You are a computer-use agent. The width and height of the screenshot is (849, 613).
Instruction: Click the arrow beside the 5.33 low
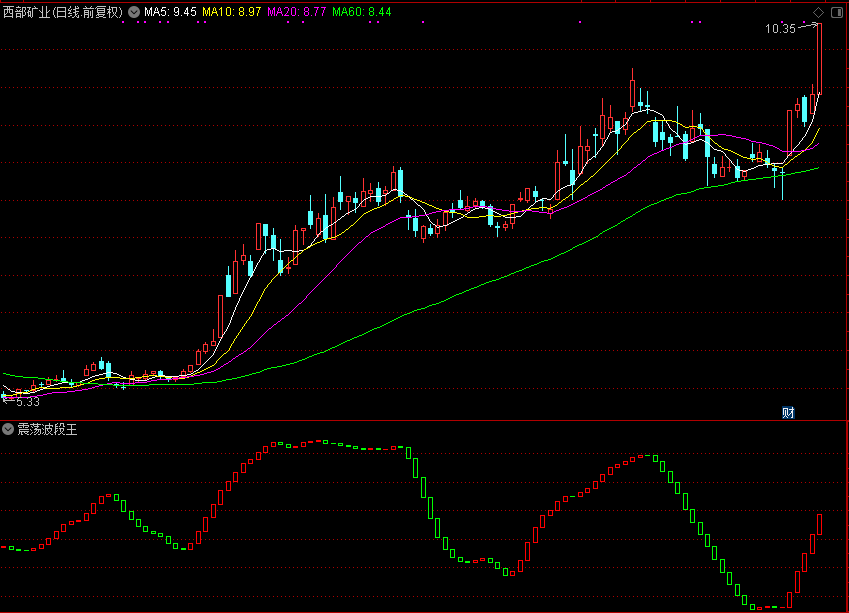6,399
